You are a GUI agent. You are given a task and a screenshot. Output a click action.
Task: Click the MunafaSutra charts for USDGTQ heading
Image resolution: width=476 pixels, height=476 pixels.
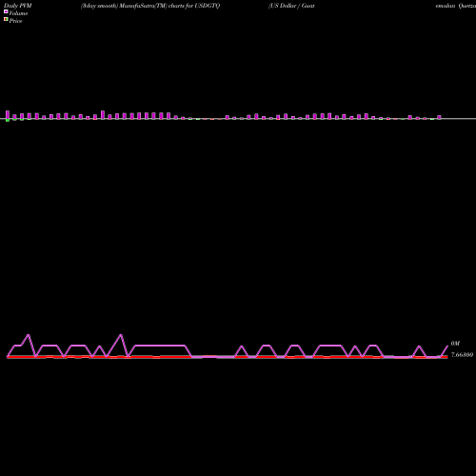pos(150,6)
